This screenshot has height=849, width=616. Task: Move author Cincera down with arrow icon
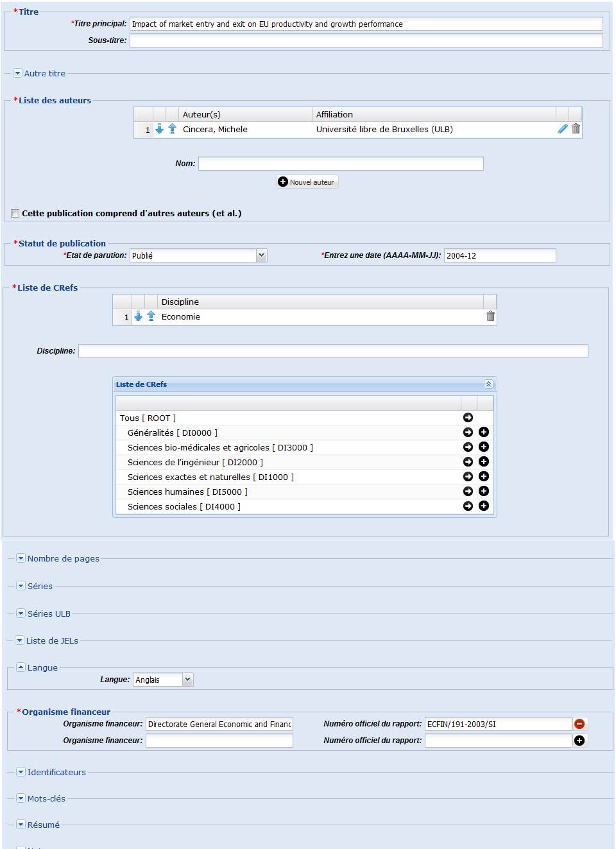click(159, 129)
